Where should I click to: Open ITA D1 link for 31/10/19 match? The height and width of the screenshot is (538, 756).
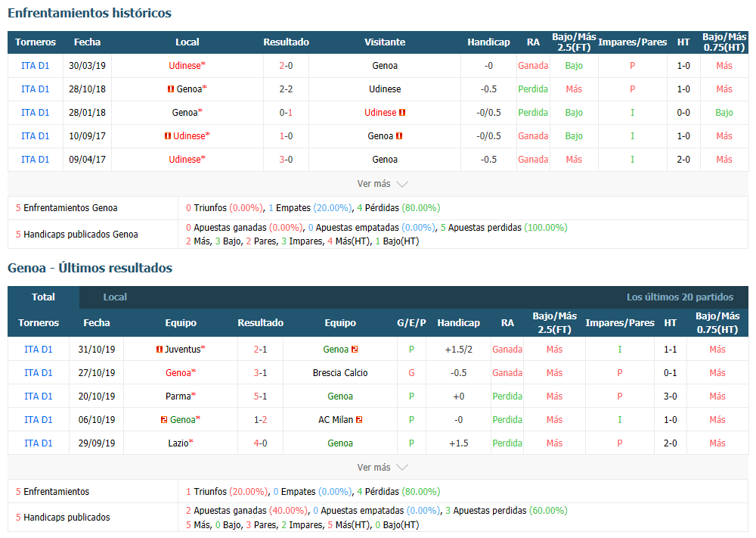click(x=38, y=350)
